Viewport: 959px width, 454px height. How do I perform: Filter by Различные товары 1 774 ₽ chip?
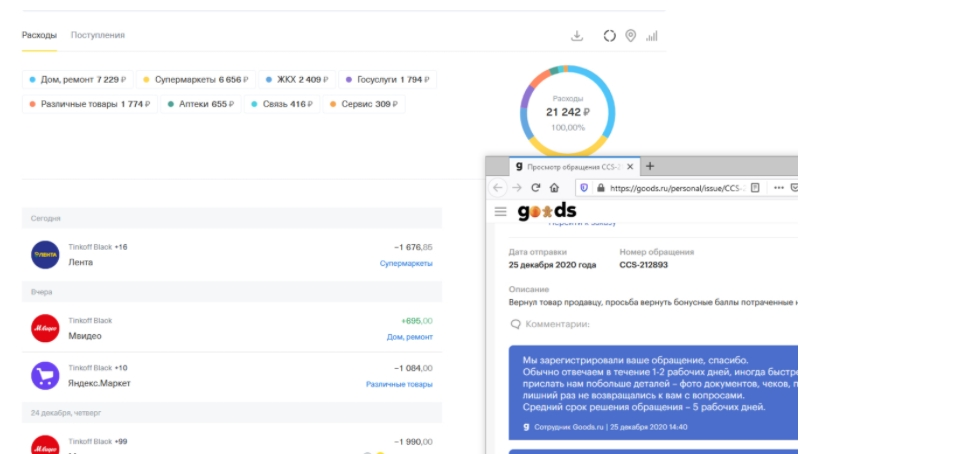pos(90,104)
